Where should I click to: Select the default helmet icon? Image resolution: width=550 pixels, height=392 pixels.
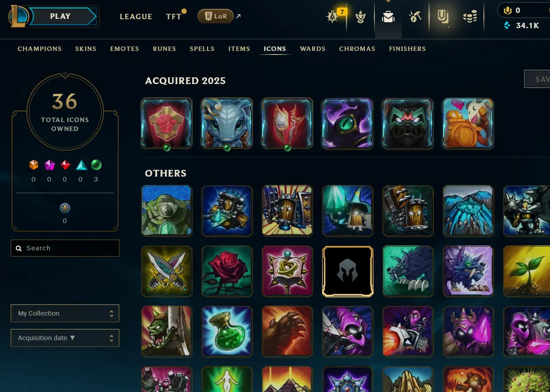coord(348,271)
